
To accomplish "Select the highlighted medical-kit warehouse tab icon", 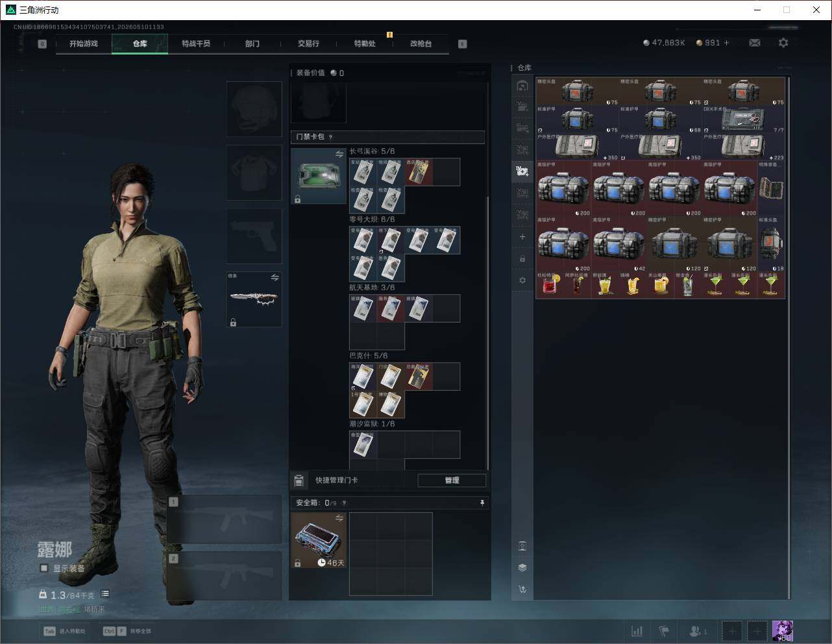I will pos(522,171).
